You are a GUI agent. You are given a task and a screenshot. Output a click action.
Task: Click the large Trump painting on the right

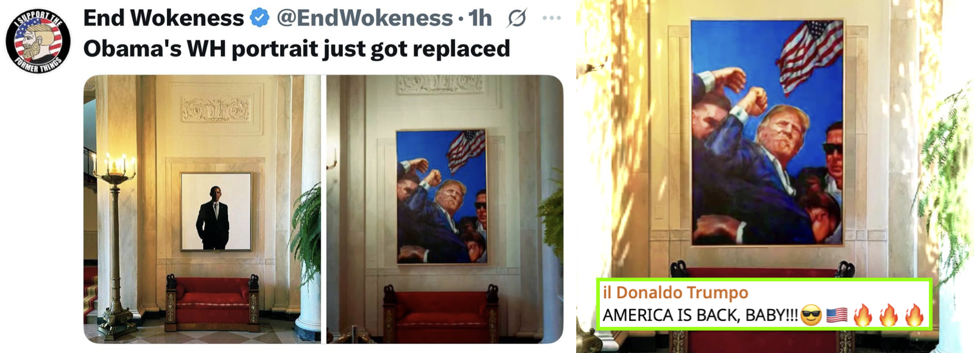[x=767, y=131]
